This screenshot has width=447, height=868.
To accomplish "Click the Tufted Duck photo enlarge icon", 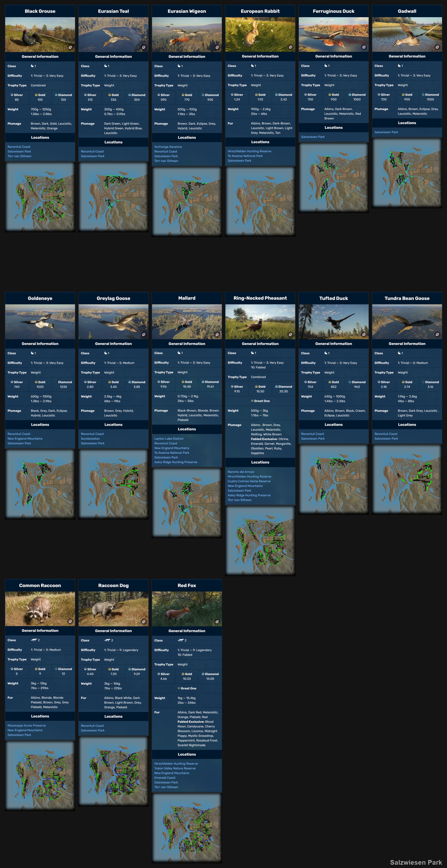I will [364, 335].
